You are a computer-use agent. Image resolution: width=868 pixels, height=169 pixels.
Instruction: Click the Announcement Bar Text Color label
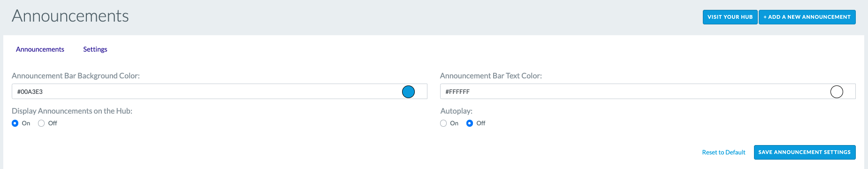(491, 76)
